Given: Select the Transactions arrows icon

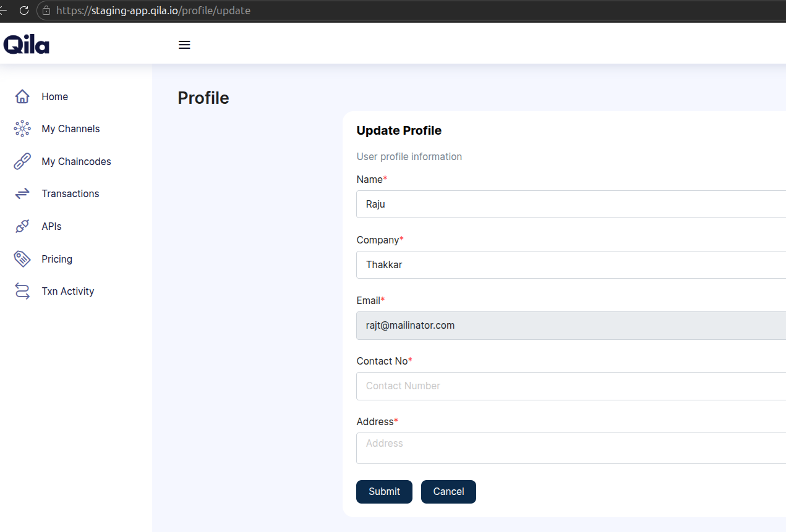Looking at the screenshot, I should pos(22,193).
